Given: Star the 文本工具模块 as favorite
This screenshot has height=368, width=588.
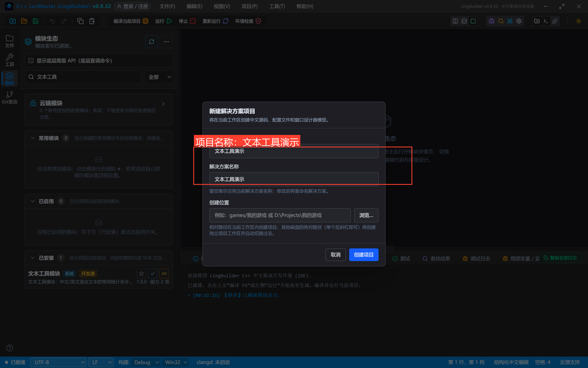Looking at the screenshot, I should [141, 274].
